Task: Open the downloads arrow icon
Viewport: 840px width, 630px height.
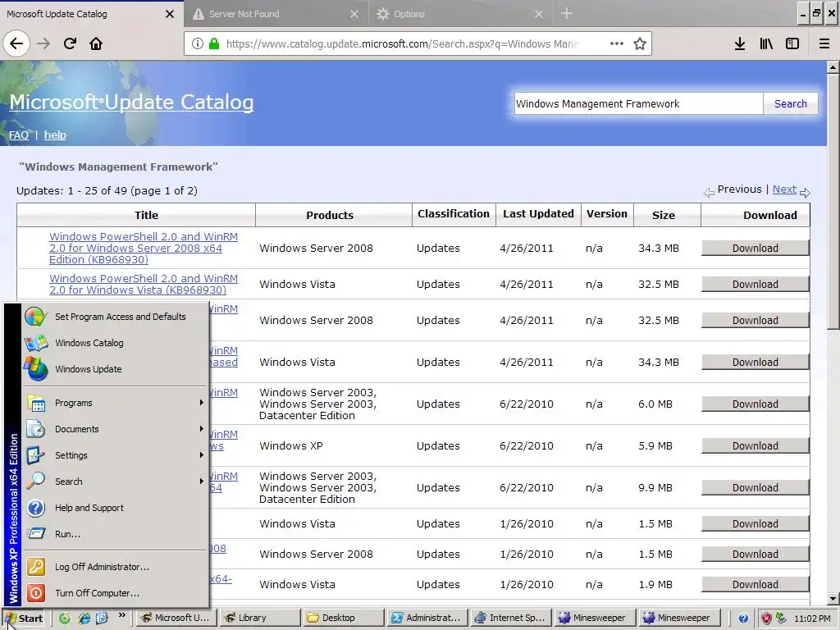Action: pyautogui.click(x=740, y=44)
